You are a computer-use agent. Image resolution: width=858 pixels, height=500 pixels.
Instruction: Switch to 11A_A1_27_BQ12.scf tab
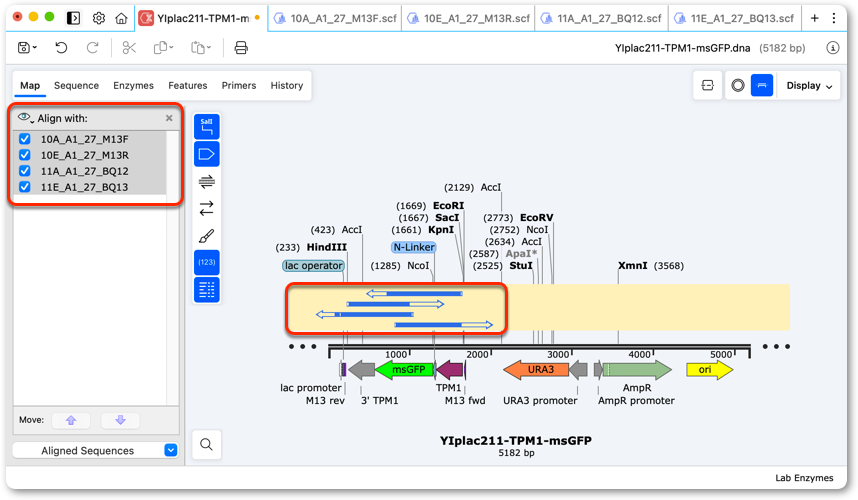click(x=602, y=19)
